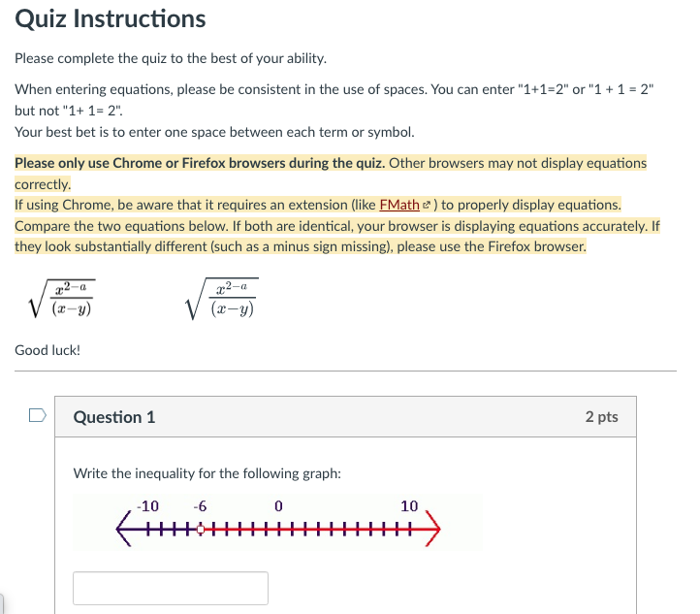Select the Question 1 header title
This screenshot has width=700, height=614.
114,417
